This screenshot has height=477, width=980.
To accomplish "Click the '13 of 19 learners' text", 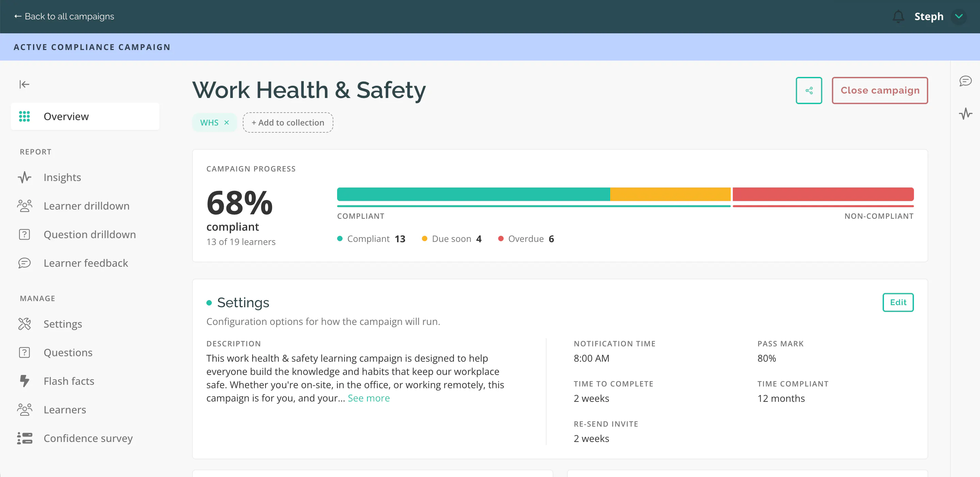I will [x=241, y=242].
